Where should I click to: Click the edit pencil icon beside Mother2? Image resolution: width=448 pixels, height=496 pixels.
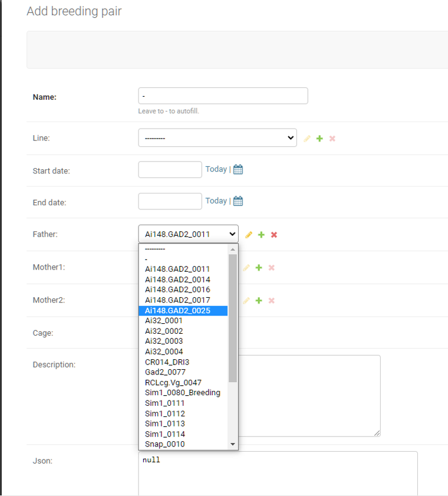(x=246, y=300)
